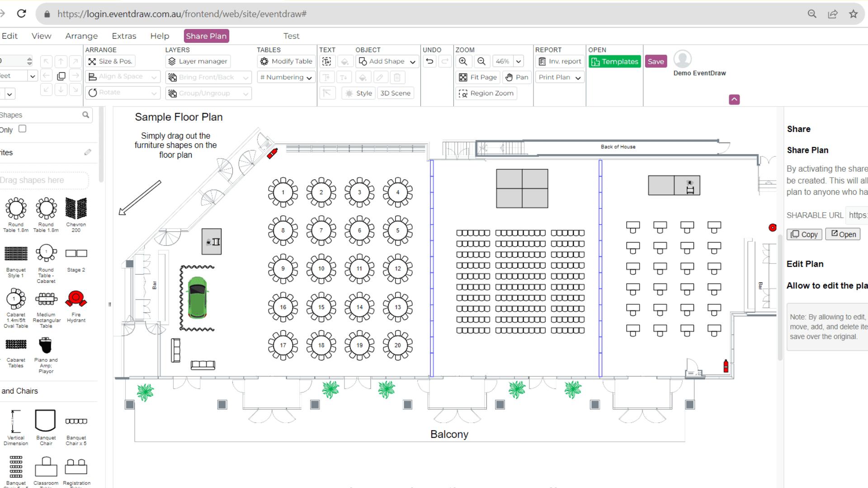
Task: Collapse the toolbar with purple chevron
Action: point(734,99)
